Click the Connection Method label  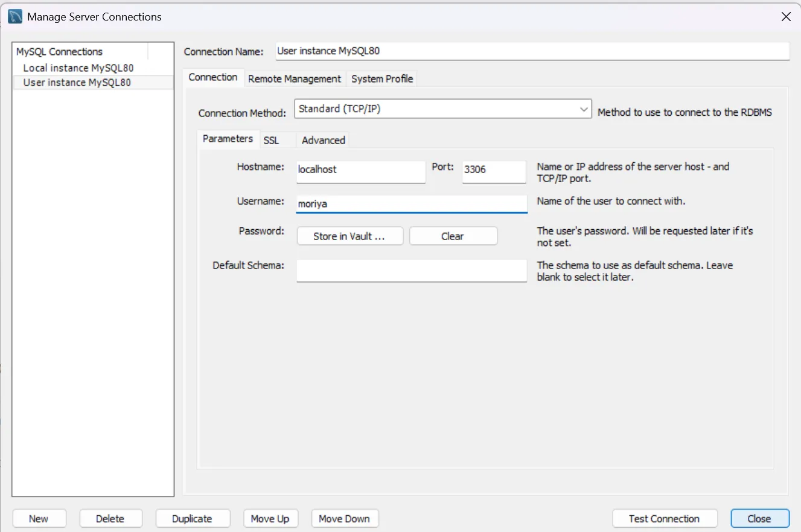242,113
